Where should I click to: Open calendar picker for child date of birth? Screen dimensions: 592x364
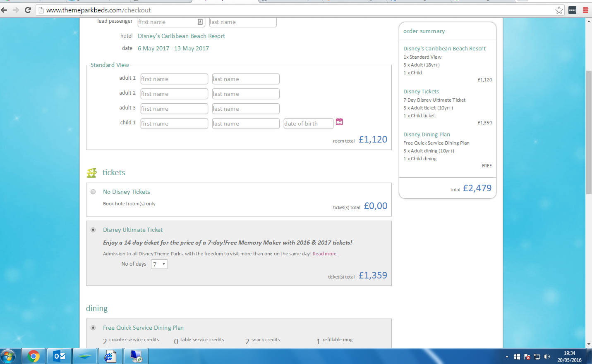pyautogui.click(x=339, y=121)
